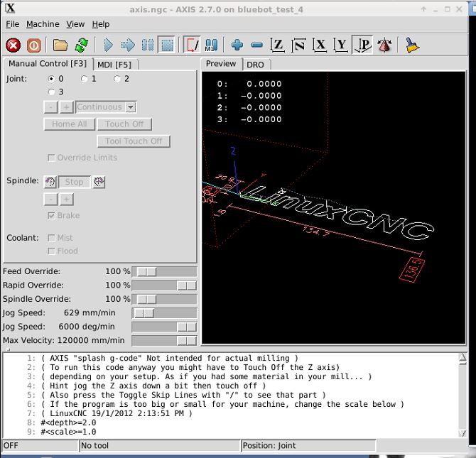Adjust the Spindle Override slider
The image size is (476, 458).
(164, 299)
